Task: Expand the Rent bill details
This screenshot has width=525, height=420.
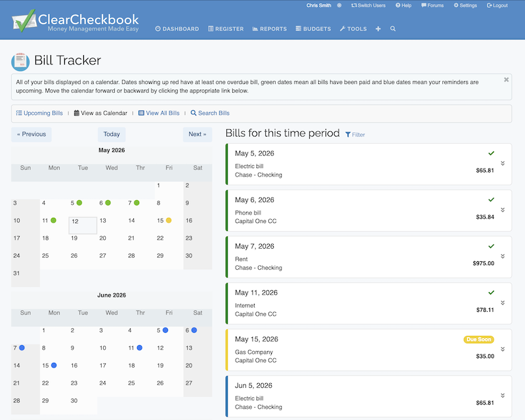Action: [x=503, y=256]
